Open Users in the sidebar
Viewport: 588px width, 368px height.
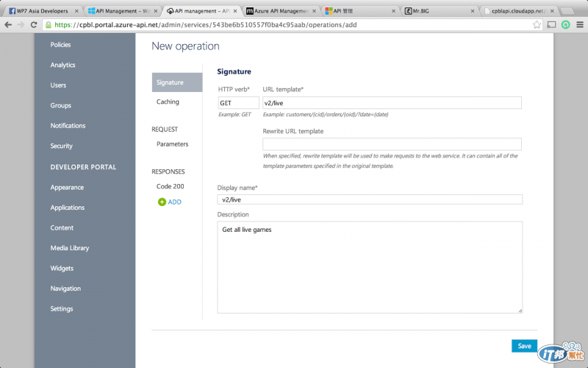coord(58,85)
